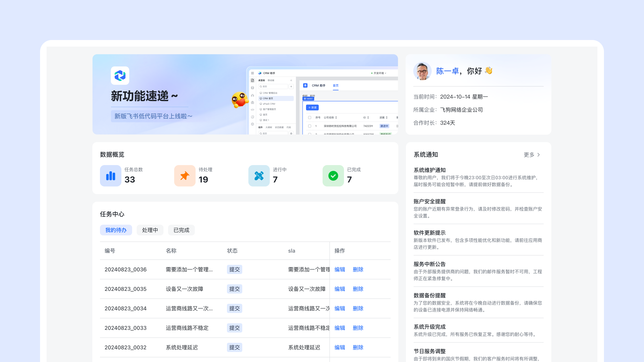Select the history clock icon in preview sidebar

[253, 117]
